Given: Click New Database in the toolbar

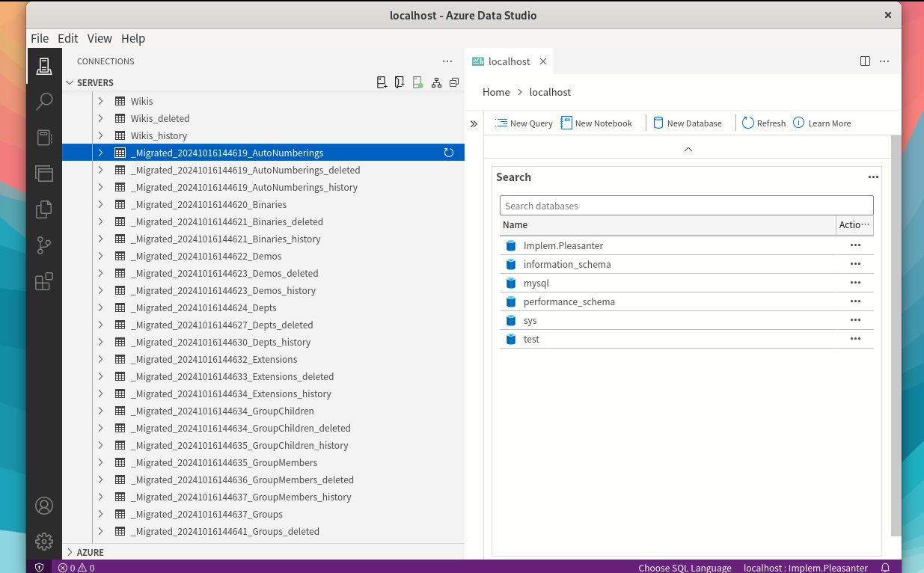Looking at the screenshot, I should click(688, 123).
